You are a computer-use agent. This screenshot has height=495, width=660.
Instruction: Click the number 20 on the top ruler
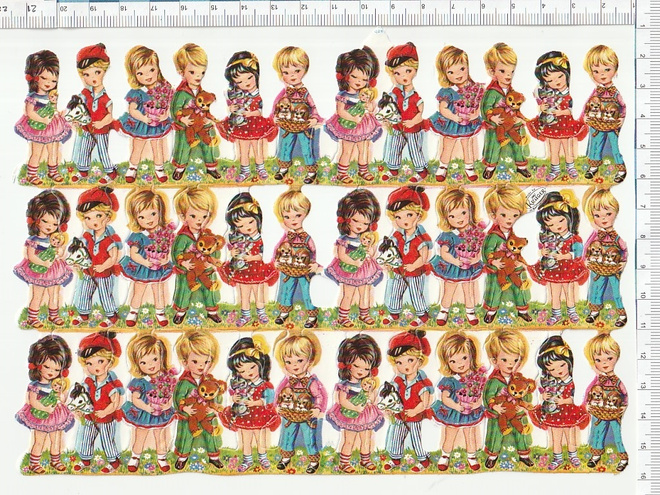click(x=62, y=8)
